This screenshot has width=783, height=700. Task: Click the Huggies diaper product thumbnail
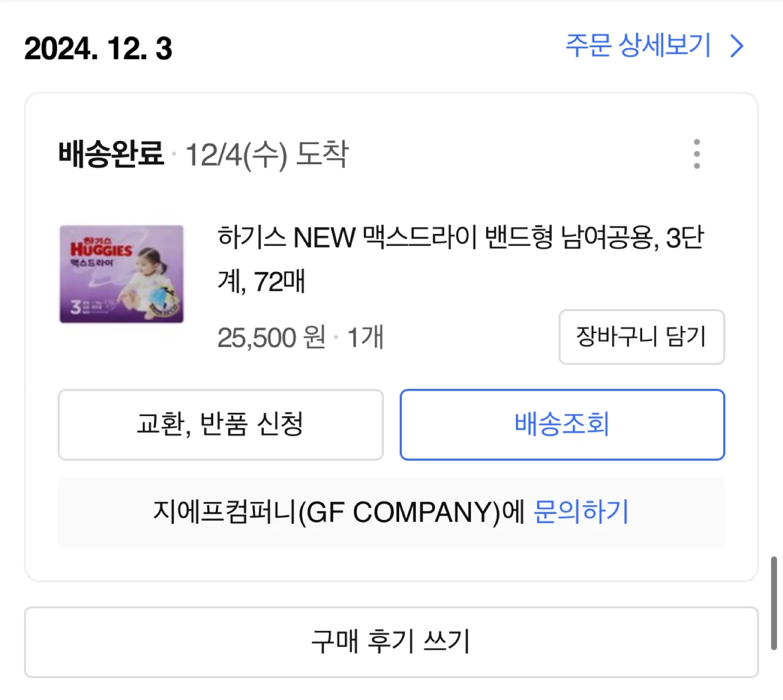pos(121,274)
